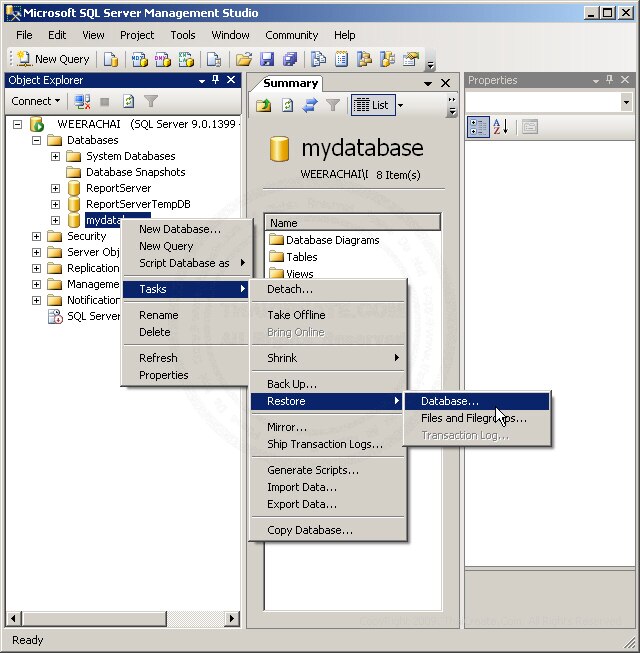Choose Take Offline from Tasks menu
Image resolution: width=640 pixels, height=653 pixels.
(x=328, y=315)
